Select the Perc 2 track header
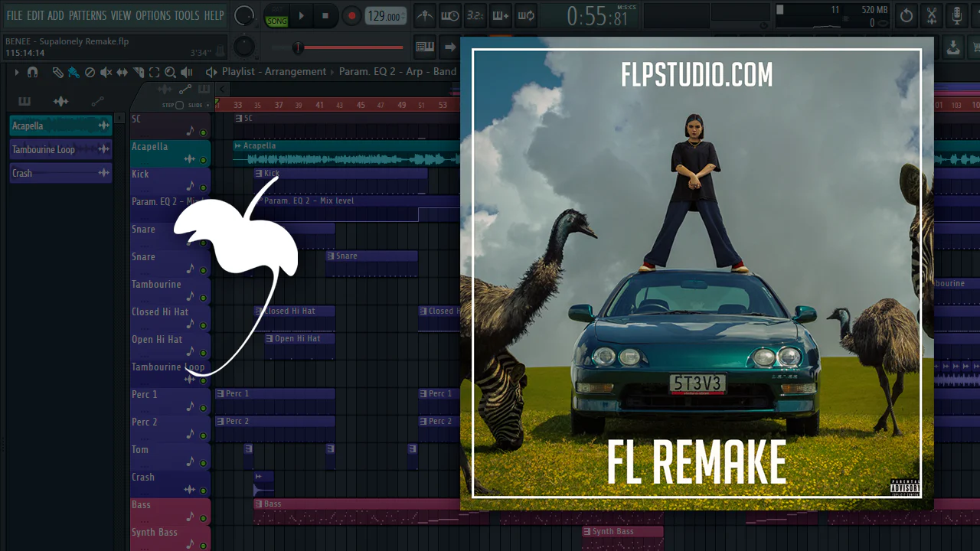Viewport: 980px width, 551px height. coord(170,429)
